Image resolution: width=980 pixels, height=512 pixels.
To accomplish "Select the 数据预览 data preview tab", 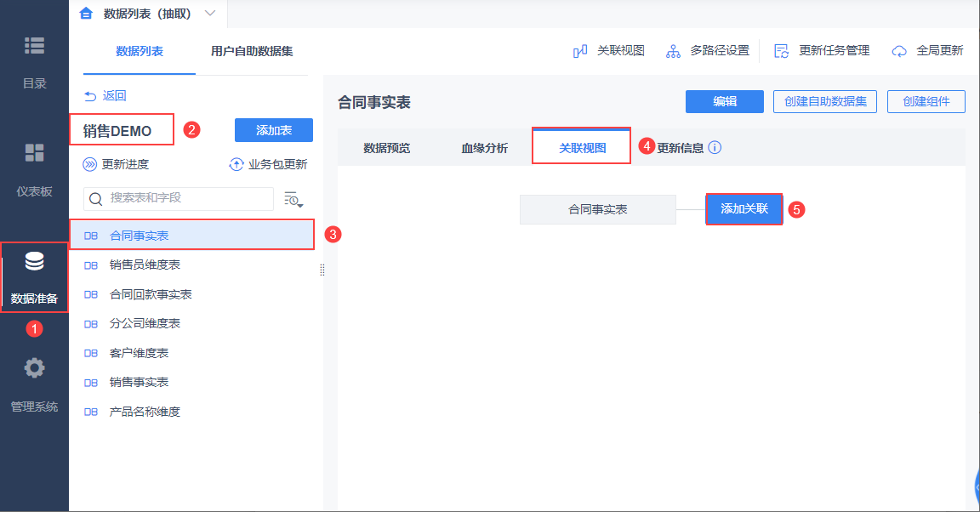I will (x=387, y=148).
